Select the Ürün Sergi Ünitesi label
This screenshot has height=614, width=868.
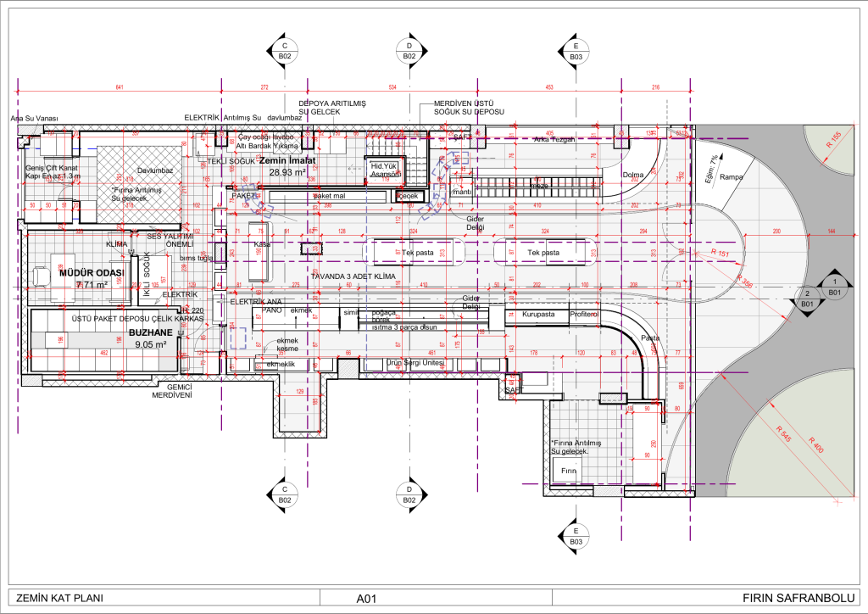coord(415,363)
